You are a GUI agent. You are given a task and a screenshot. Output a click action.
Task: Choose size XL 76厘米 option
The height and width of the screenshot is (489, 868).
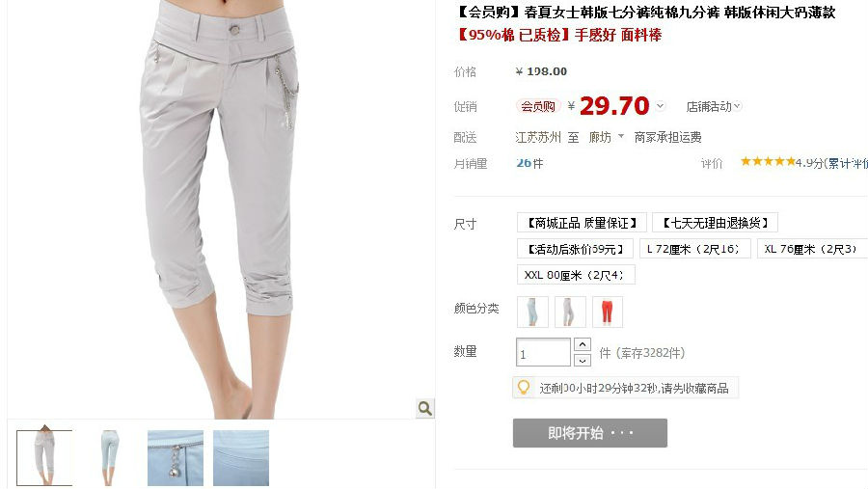tap(812, 249)
